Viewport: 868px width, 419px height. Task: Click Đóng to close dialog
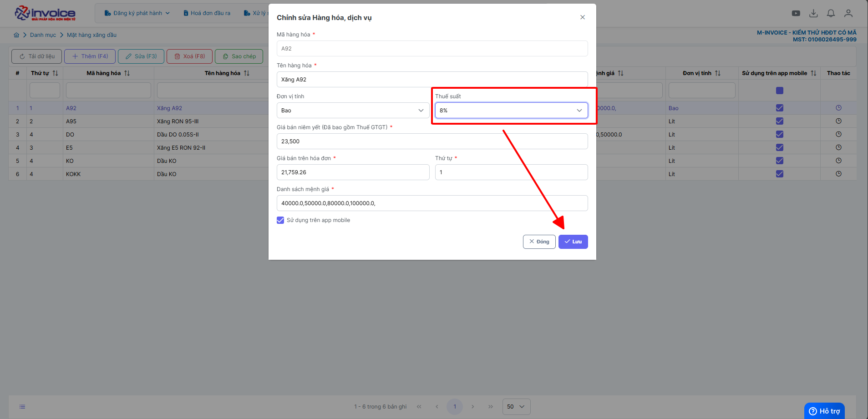tap(539, 242)
